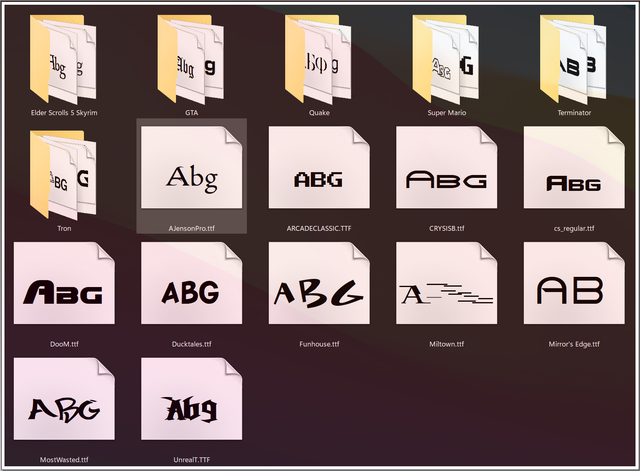The height and width of the screenshot is (471, 640).
Task: Select the Mirror's Edge.ttf font file icon
Action: (574, 283)
